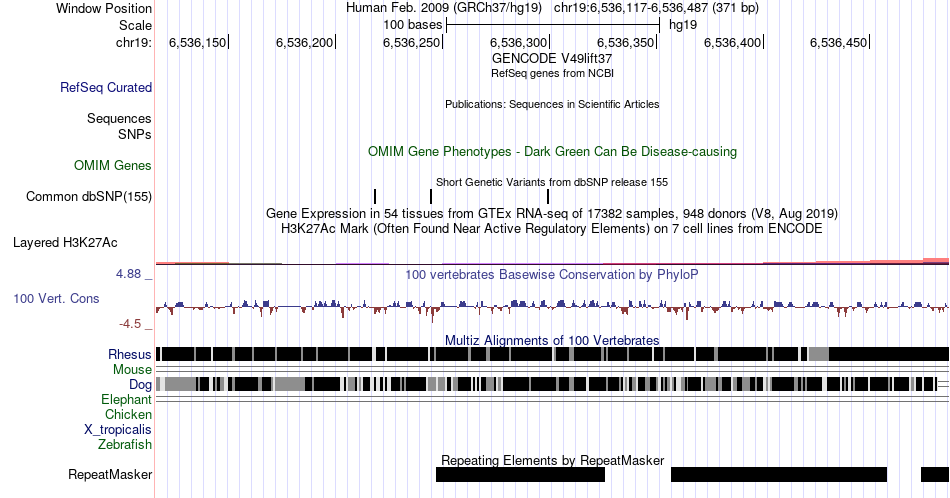Click the 6,536,400 ruler position
This screenshot has width=950, height=498.
(732, 42)
